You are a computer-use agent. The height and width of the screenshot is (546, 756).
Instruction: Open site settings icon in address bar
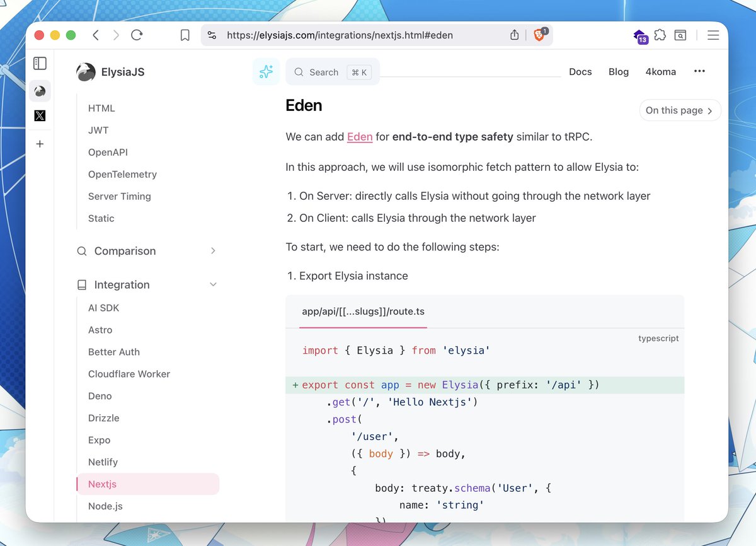pyautogui.click(x=212, y=35)
